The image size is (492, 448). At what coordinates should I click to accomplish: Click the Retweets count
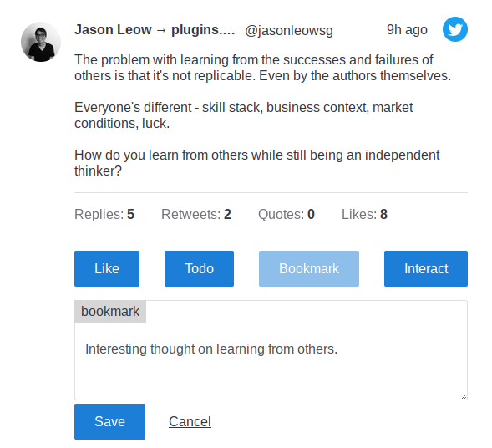click(196, 215)
